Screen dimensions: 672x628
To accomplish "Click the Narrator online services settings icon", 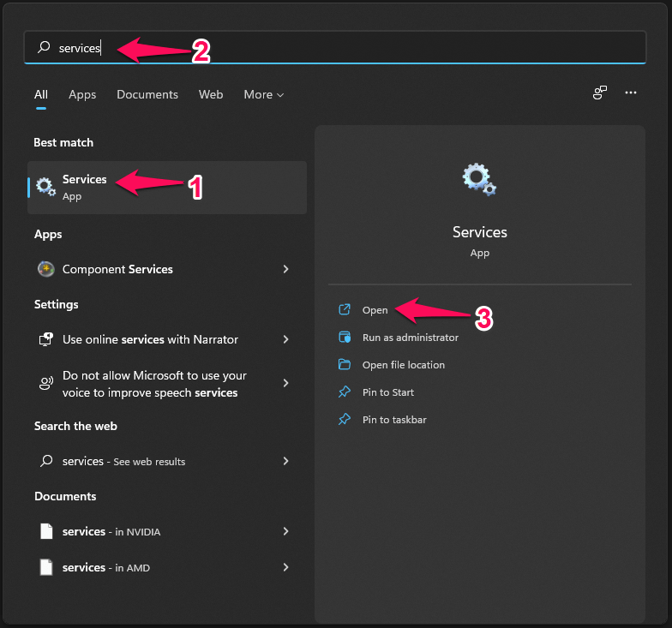I will [46, 339].
